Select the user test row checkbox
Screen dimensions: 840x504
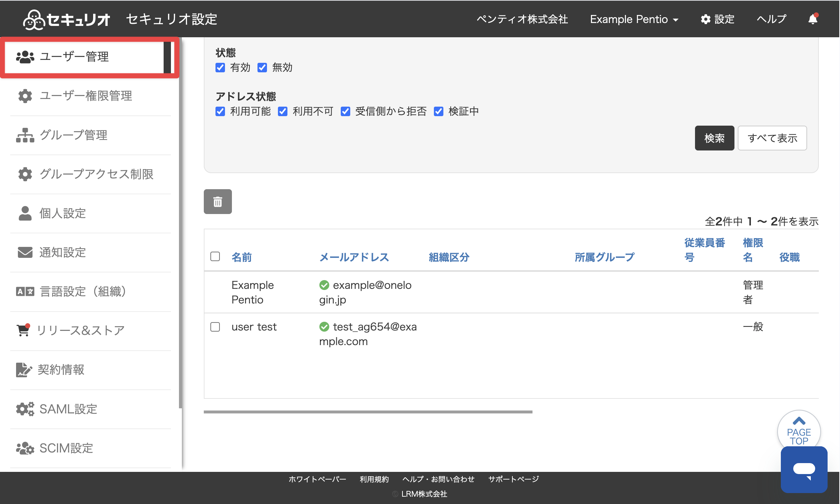[215, 327]
